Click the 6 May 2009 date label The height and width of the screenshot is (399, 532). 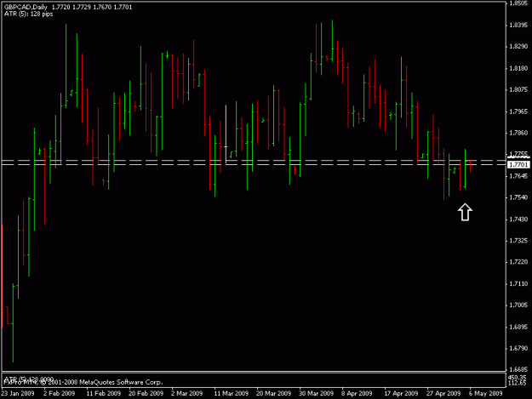pos(485,393)
